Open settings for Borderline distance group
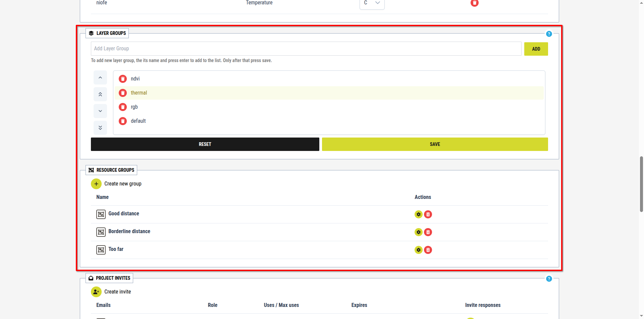Screen dimensions: 644x319 point(419,232)
